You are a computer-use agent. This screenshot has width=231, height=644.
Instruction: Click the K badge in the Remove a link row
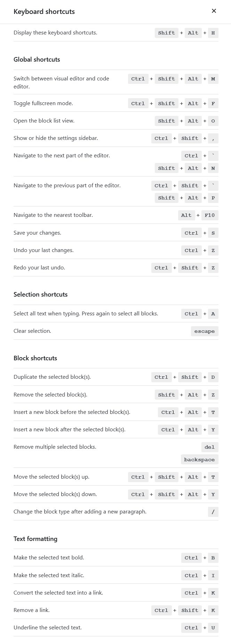coord(213,610)
